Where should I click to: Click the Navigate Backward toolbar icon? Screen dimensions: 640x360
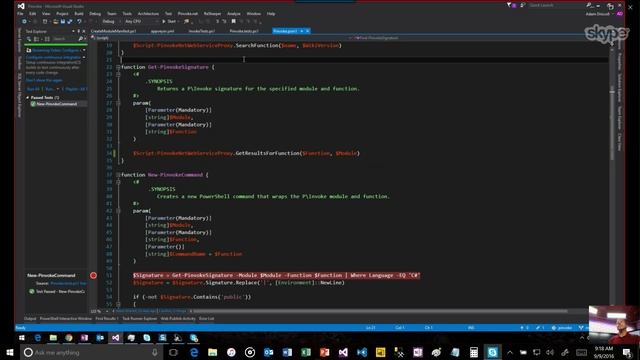[24, 21]
